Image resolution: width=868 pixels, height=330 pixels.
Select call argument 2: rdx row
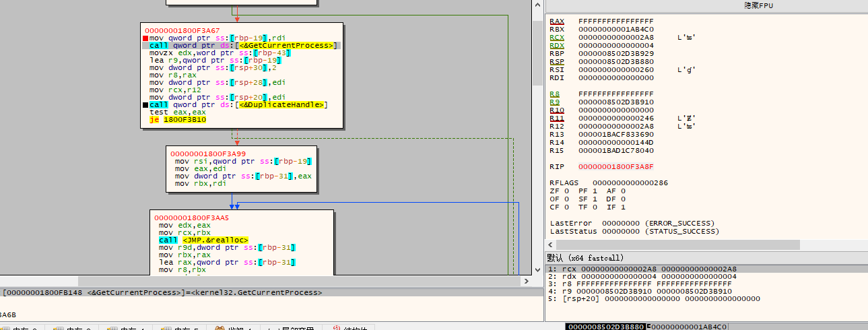(706, 276)
